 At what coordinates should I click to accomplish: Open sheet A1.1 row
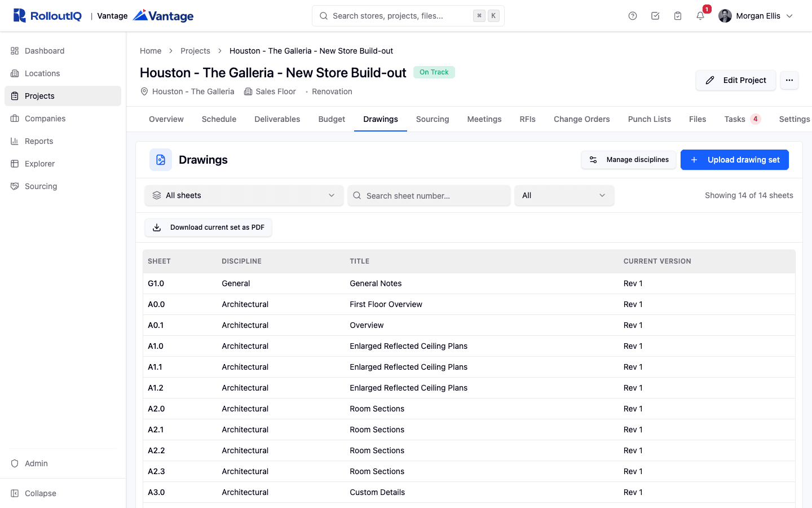click(469, 367)
